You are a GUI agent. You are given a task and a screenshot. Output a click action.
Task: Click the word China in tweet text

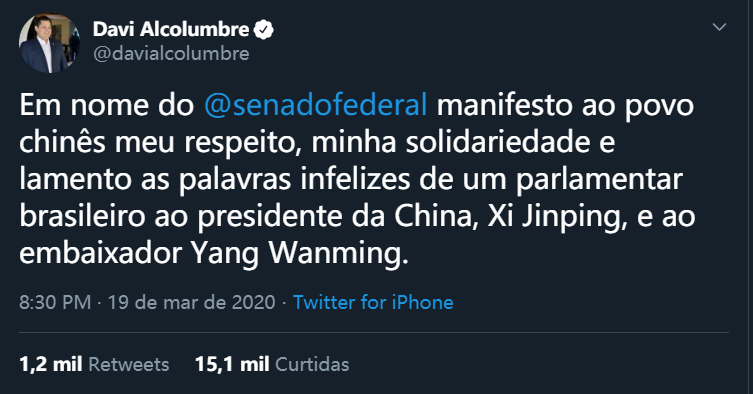436,216
